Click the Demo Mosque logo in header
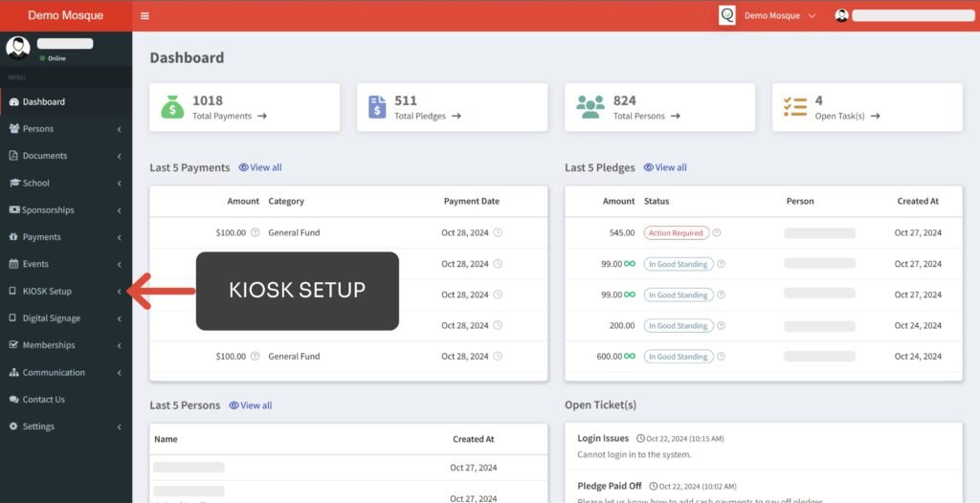The image size is (980, 503). tap(727, 15)
